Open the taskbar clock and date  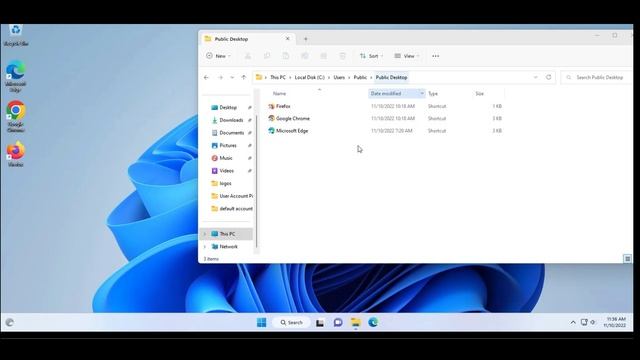pyautogui.click(x=615, y=322)
